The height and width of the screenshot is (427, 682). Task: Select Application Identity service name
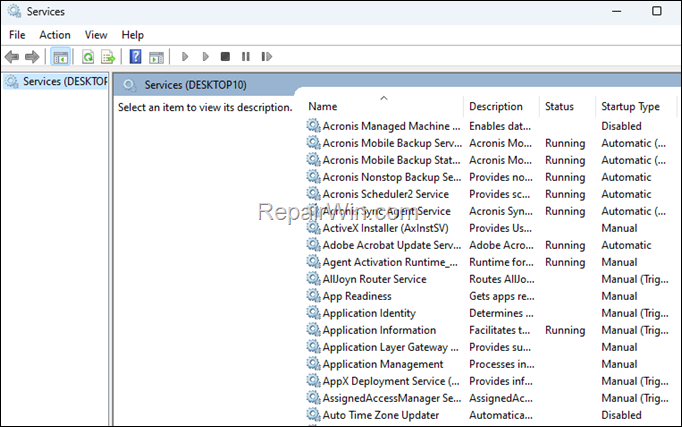coord(369,313)
